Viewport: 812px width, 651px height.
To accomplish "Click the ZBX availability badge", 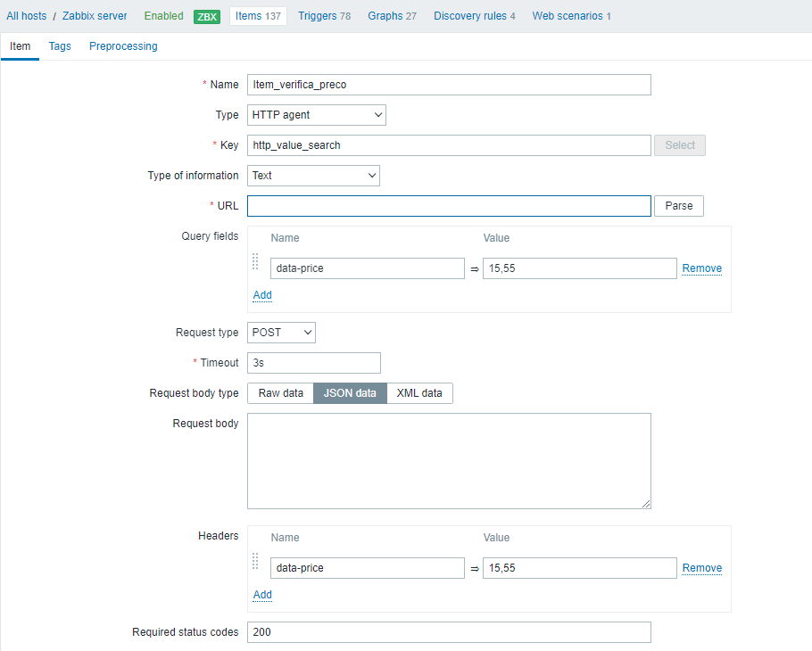I will pyautogui.click(x=207, y=16).
